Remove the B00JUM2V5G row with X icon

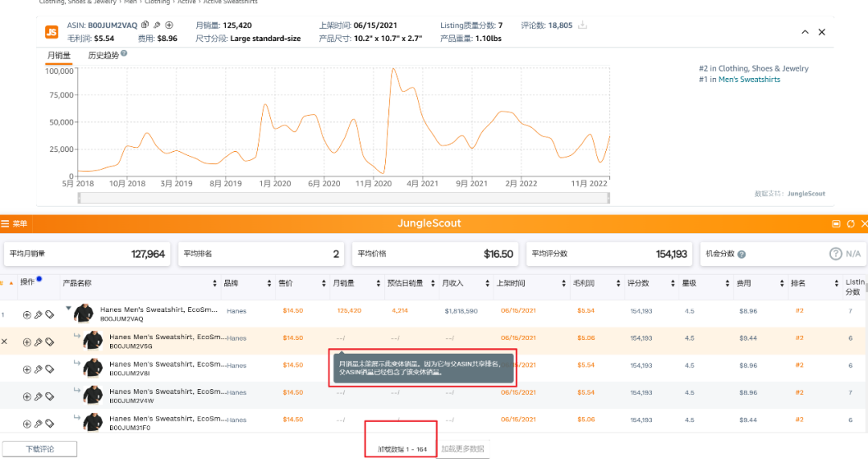(5, 342)
